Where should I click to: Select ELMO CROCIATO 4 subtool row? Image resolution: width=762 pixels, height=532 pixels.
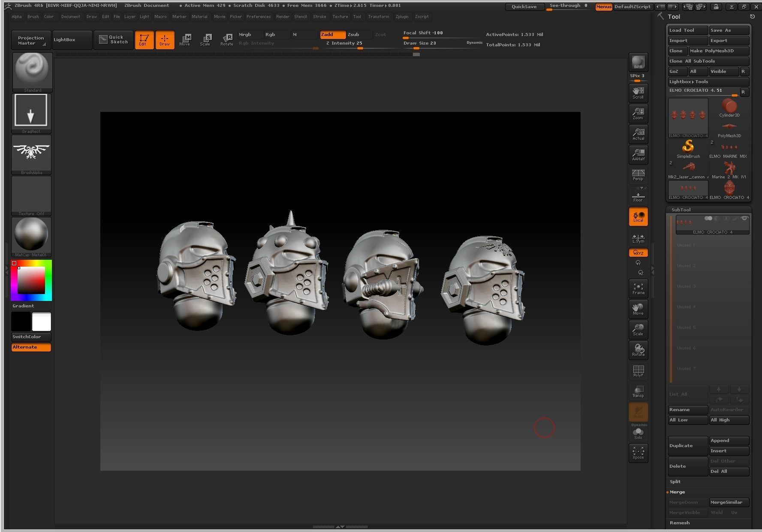click(712, 225)
